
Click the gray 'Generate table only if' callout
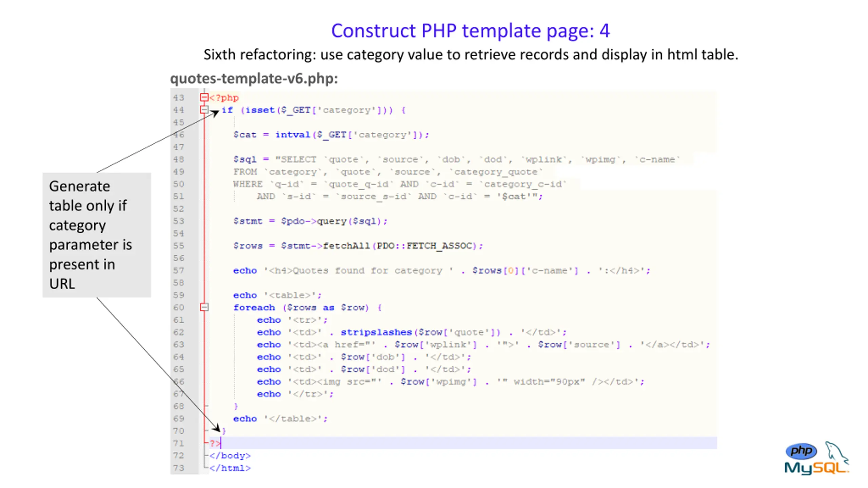click(x=97, y=235)
